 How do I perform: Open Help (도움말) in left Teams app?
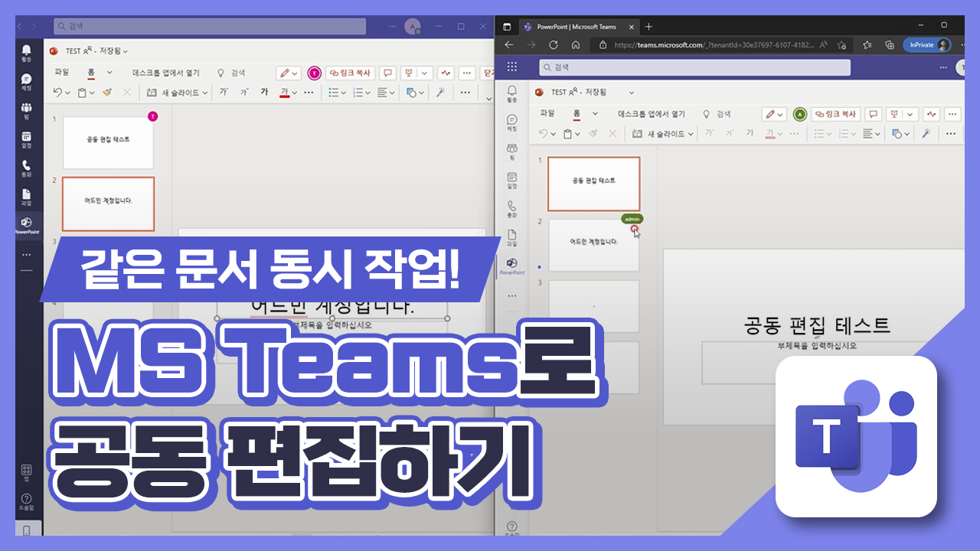pos(27,501)
